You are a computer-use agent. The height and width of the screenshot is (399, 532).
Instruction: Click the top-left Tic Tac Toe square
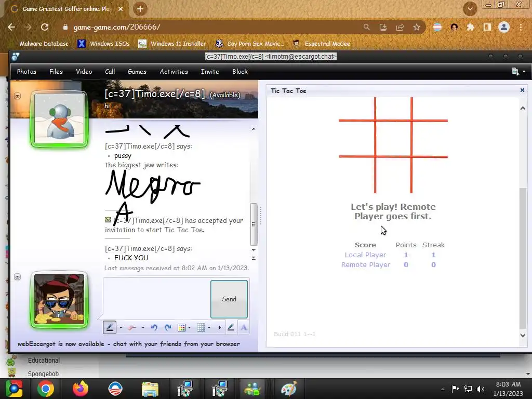pos(356,109)
